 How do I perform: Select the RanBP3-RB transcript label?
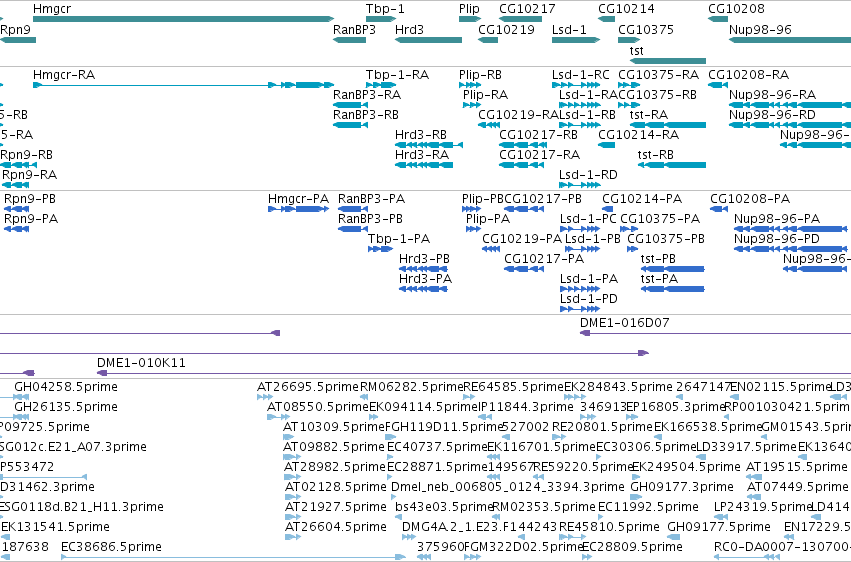click(365, 115)
